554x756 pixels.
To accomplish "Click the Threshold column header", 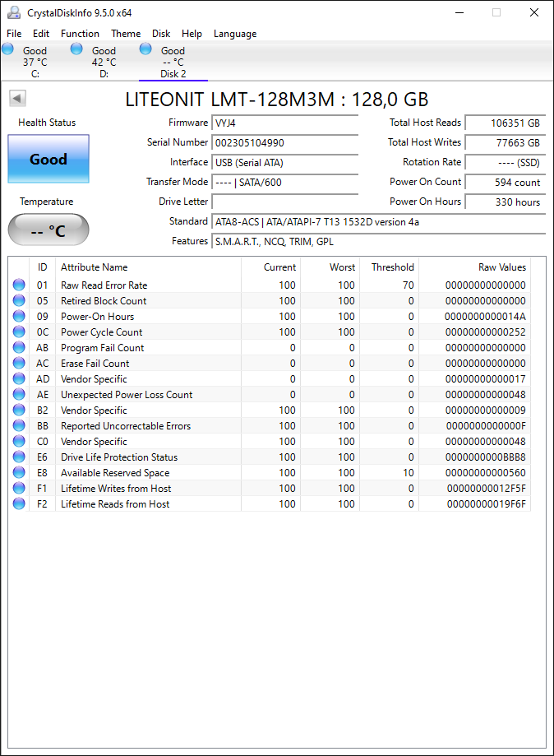I will pyautogui.click(x=390, y=267).
